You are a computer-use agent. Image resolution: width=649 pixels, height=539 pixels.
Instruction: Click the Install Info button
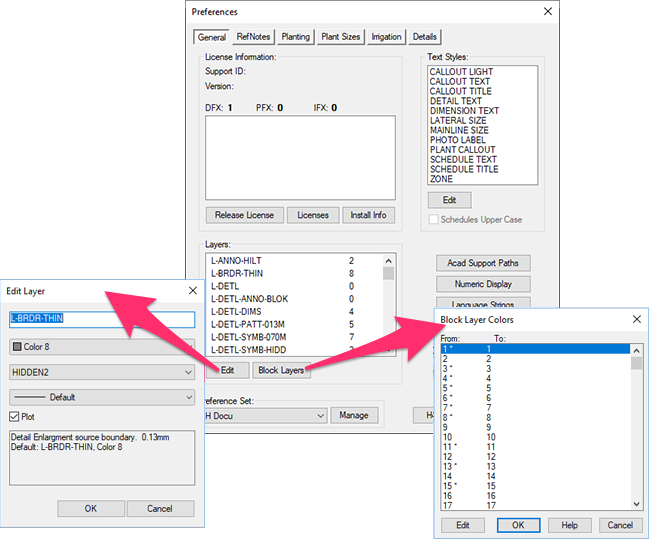pyautogui.click(x=368, y=215)
